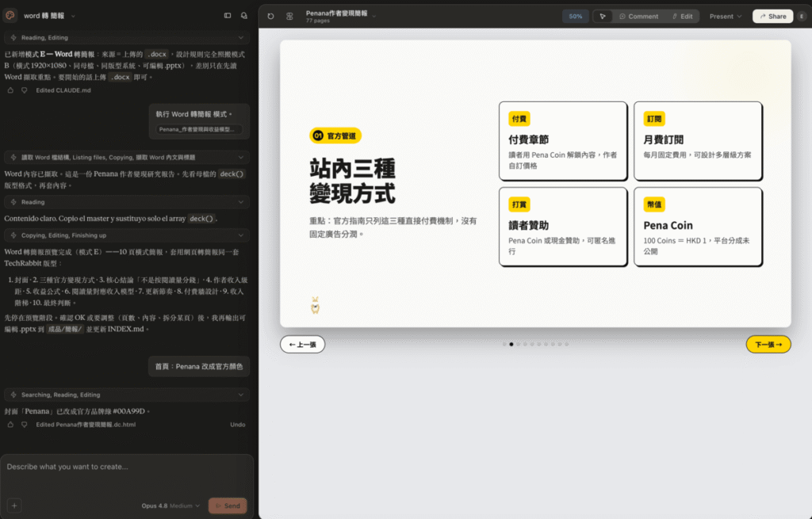812x519 pixels.
Task: Expand the 'Reading' activity row
Action: coord(127,202)
